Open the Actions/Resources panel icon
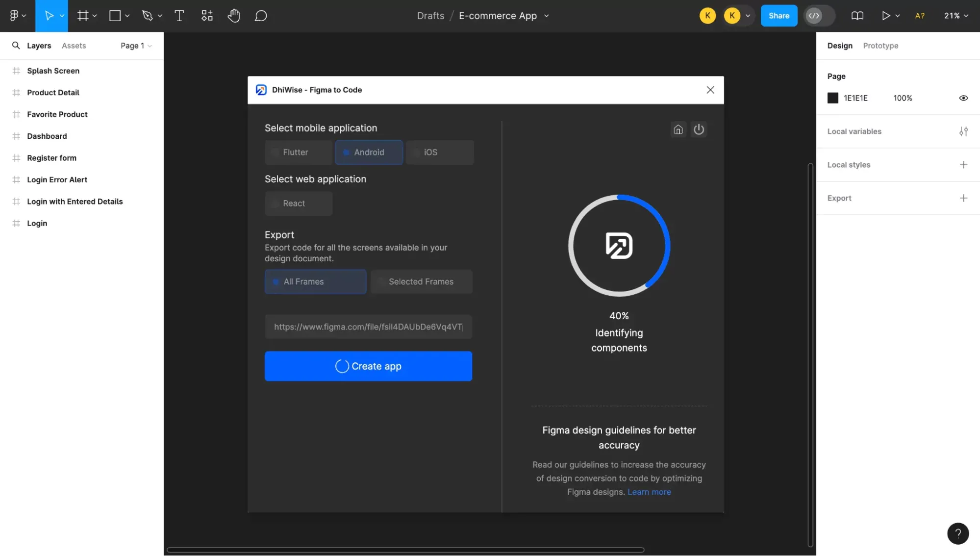980x556 pixels. click(x=207, y=16)
